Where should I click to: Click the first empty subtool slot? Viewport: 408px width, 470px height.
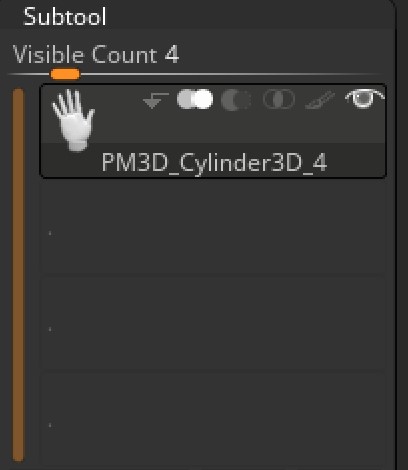tap(213, 228)
